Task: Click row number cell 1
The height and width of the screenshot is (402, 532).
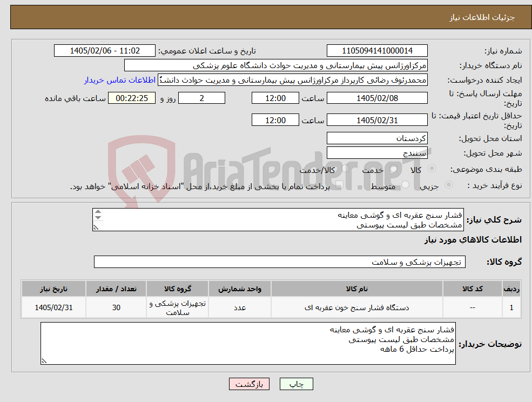Action: [511, 307]
